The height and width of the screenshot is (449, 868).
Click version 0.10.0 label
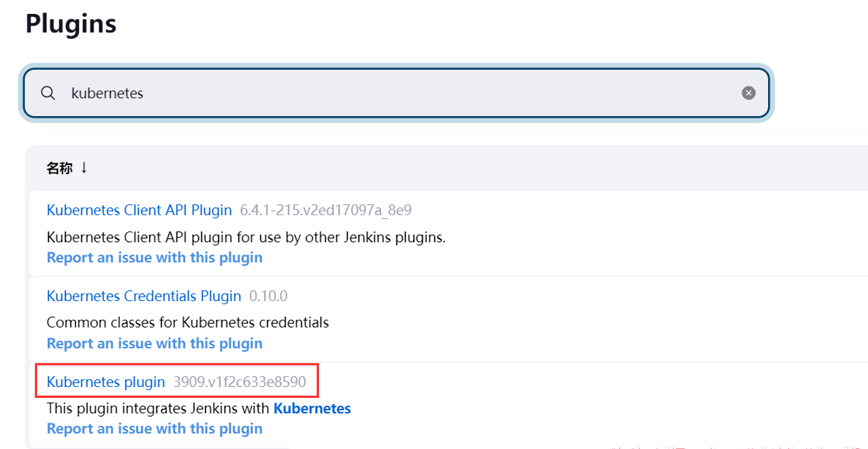[x=268, y=296]
